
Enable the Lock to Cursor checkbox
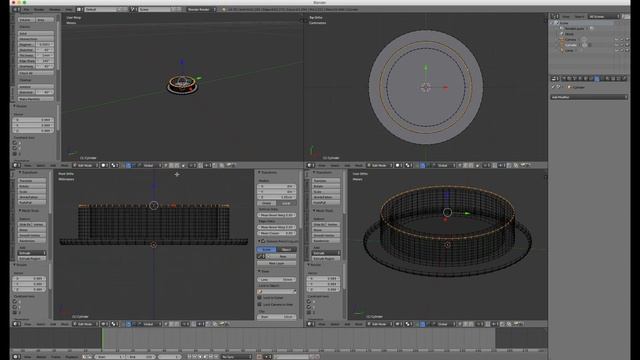pyautogui.click(x=260, y=298)
